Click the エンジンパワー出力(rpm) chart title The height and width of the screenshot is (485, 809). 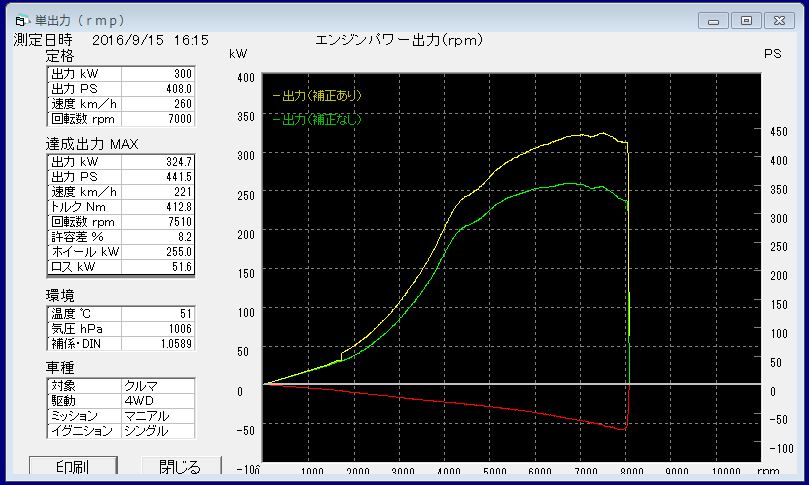[x=398, y=41]
